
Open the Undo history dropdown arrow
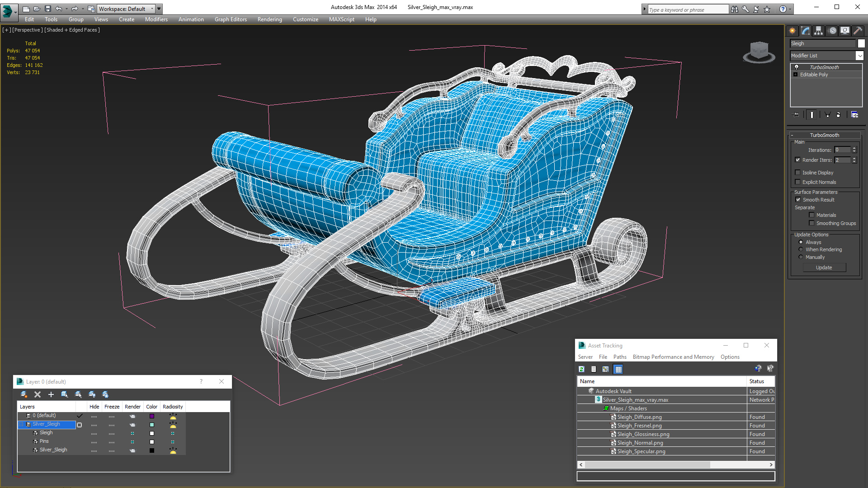click(x=66, y=9)
